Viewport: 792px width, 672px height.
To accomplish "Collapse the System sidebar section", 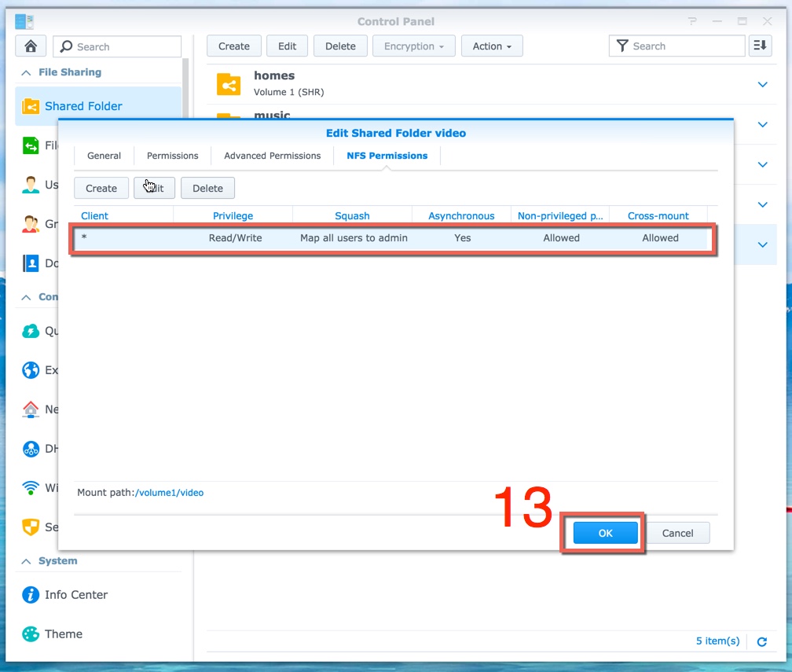I will tap(27, 561).
